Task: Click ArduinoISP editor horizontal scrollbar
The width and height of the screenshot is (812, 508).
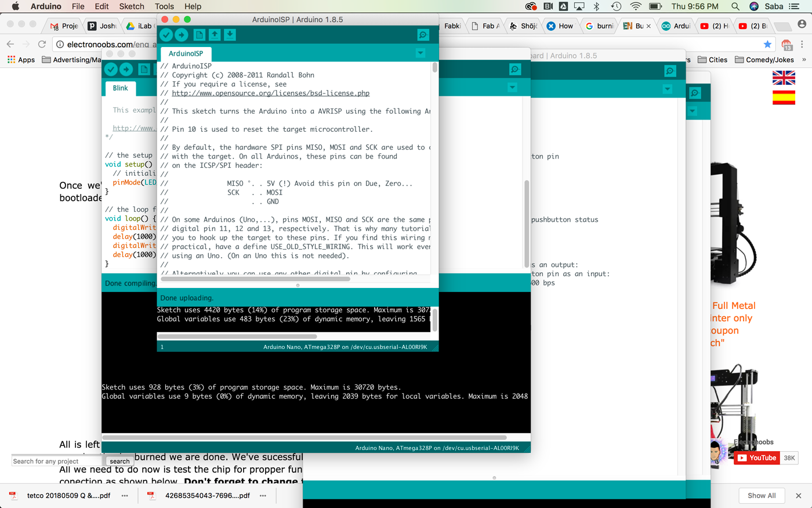Action: (255, 279)
